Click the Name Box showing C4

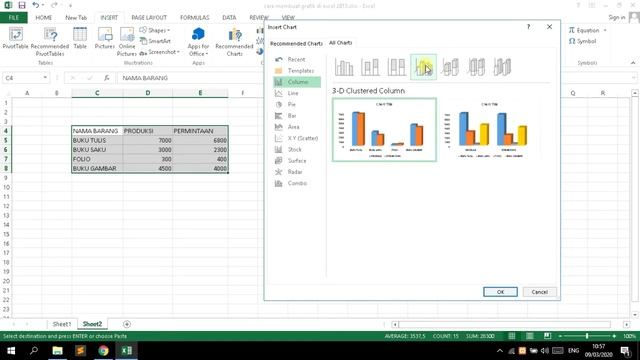coord(22,78)
